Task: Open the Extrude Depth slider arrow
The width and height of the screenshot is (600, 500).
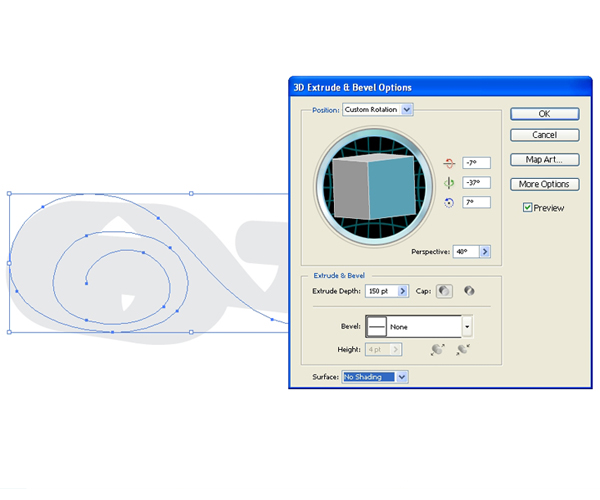Action: 403,291
